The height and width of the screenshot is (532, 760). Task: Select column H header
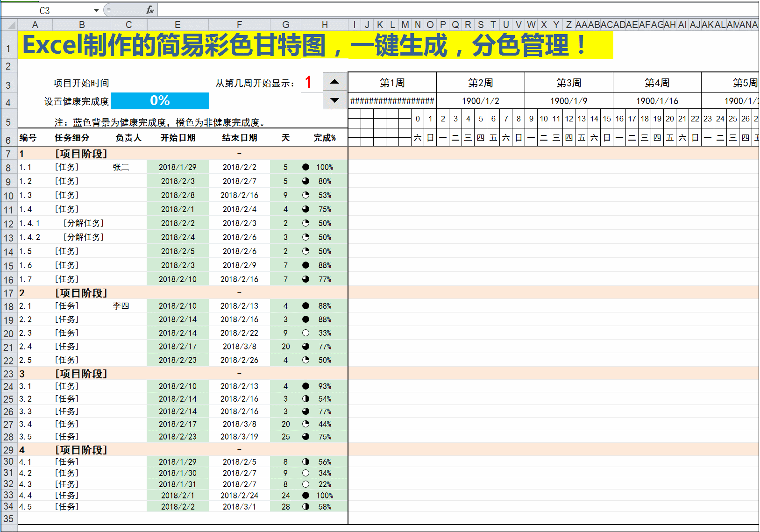(325, 25)
